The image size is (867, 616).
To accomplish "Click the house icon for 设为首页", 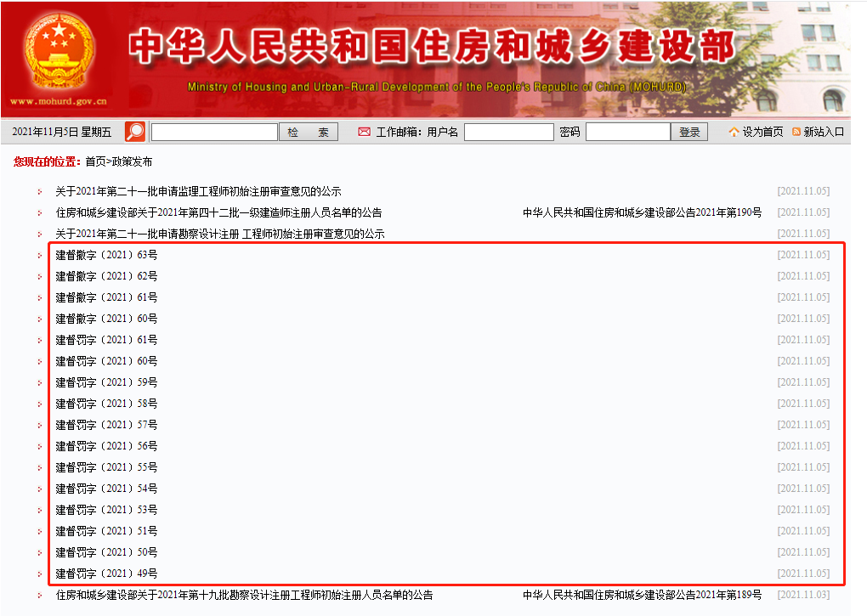I will [734, 132].
